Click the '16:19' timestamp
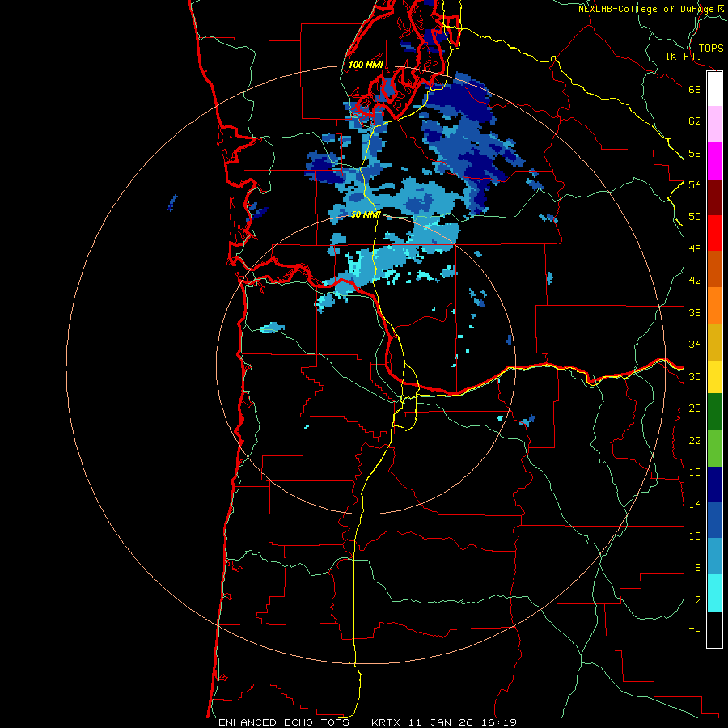The height and width of the screenshot is (728, 728). coord(501,722)
